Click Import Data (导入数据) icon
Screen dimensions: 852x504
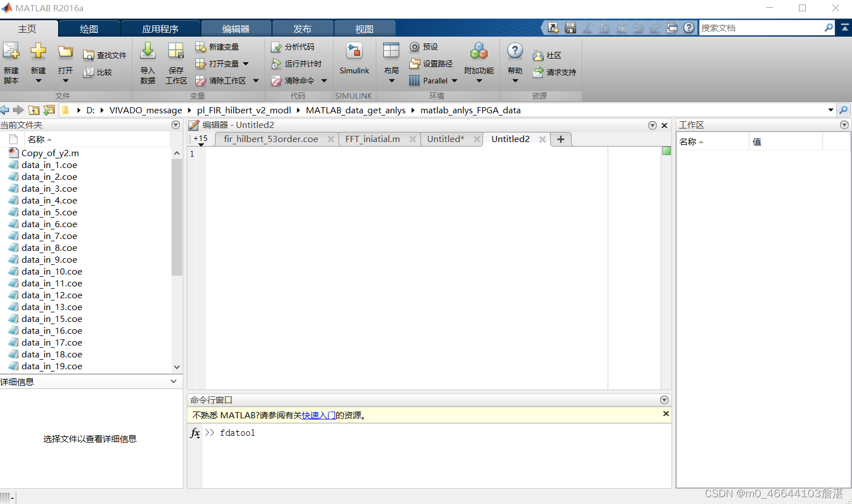(148, 51)
